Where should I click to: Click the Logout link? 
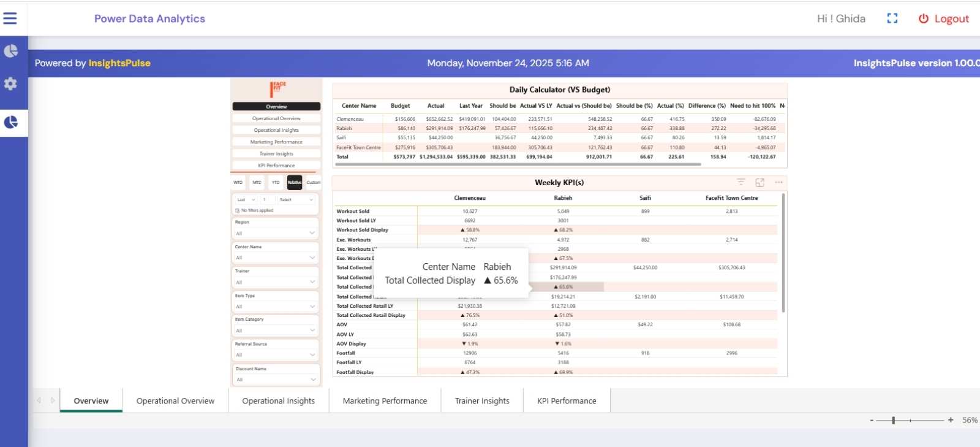click(944, 18)
